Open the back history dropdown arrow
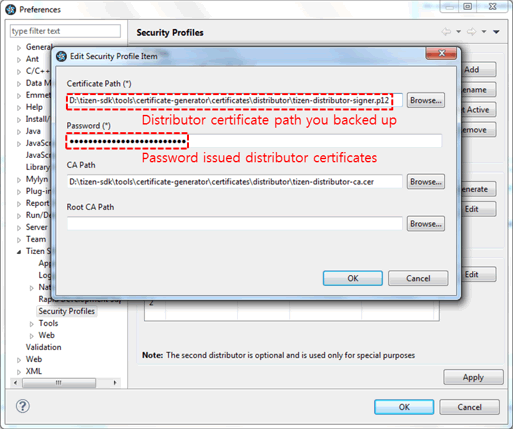 pyautogui.click(x=458, y=32)
